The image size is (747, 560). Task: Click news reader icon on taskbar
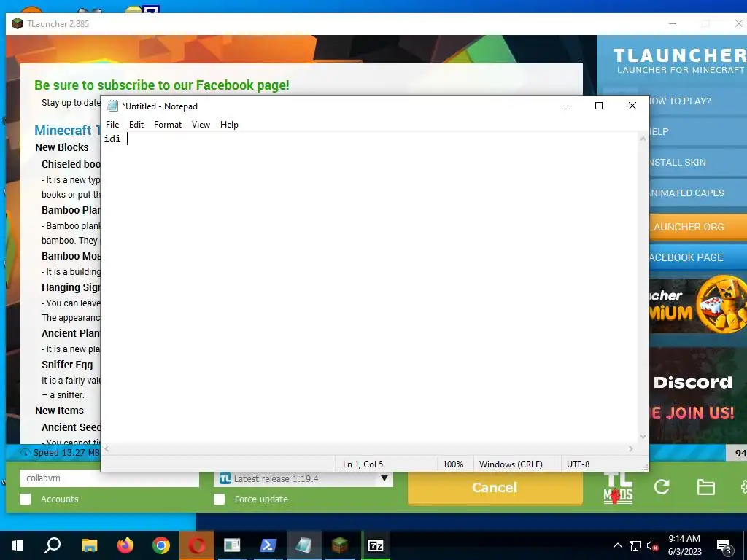233,545
